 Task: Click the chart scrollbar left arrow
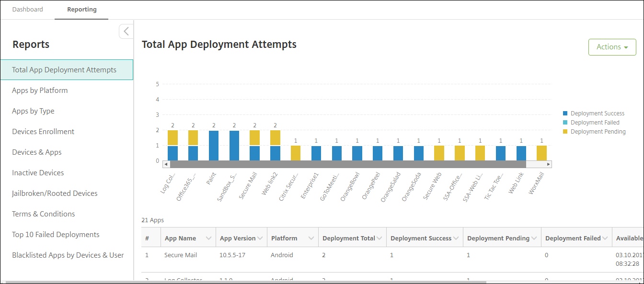pos(166,164)
